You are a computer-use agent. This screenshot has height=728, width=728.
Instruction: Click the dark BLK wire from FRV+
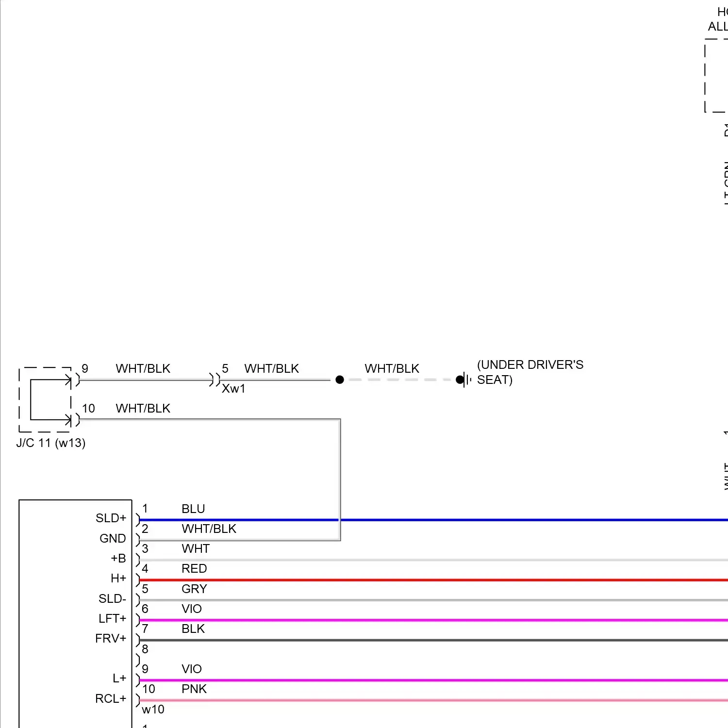coord(433,640)
